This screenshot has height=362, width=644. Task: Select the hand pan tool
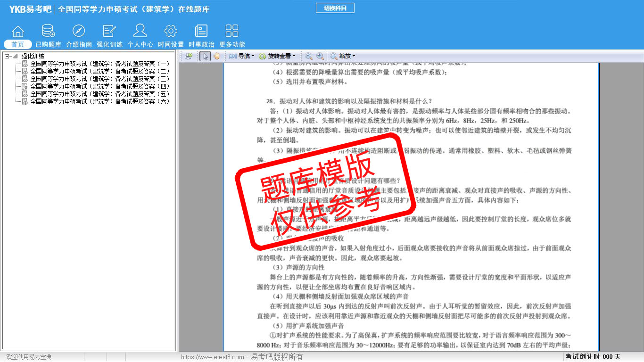[x=216, y=56]
